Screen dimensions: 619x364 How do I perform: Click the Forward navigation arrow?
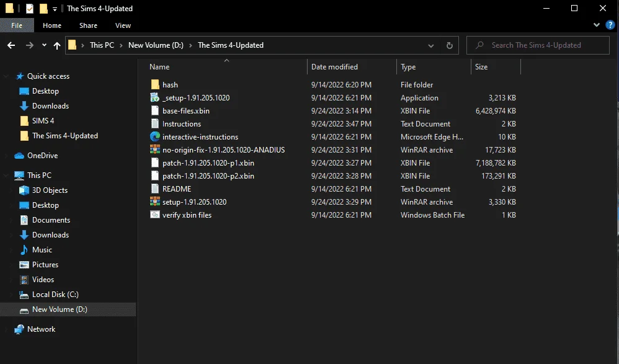point(30,45)
